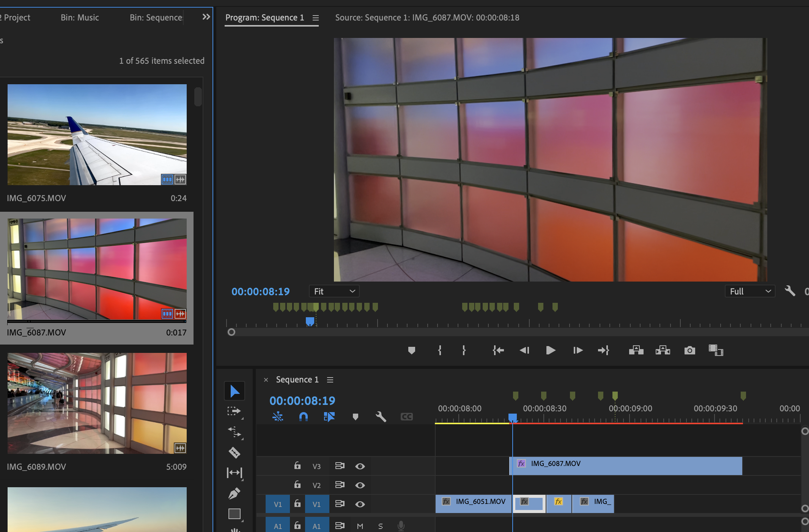Open the Full playback resolution dropdown
This screenshot has height=532, width=809.
749,291
